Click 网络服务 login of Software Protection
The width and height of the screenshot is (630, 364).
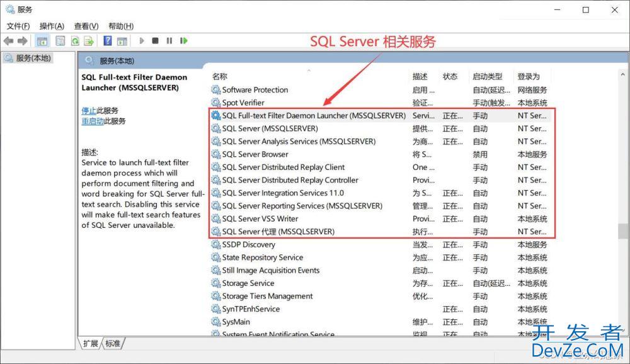(532, 89)
